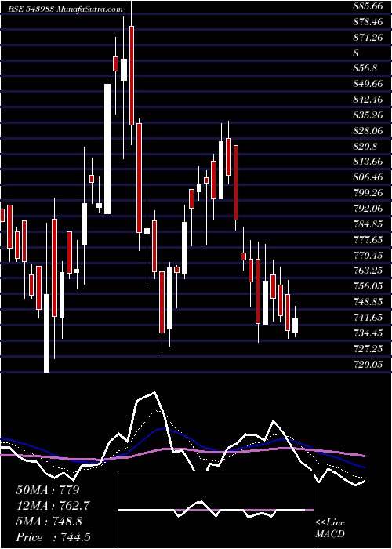Click the 871.26 price level label
Screen dimensions: 392x549
[x=368, y=37]
